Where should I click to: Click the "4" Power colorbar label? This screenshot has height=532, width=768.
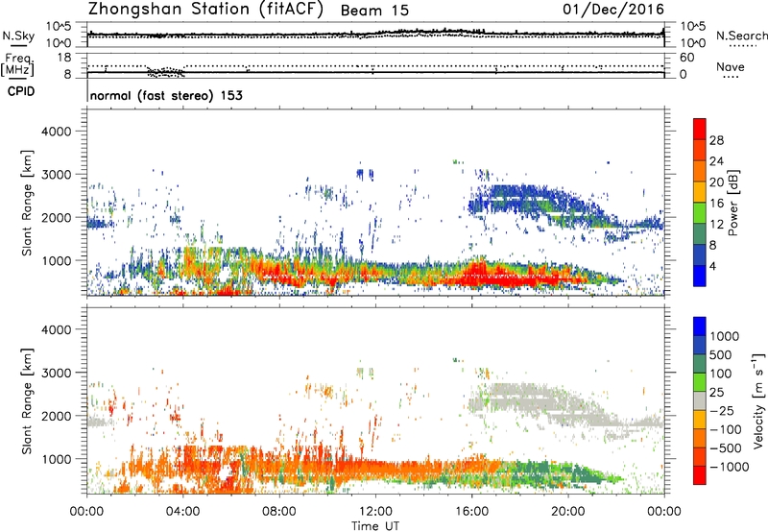712,266
